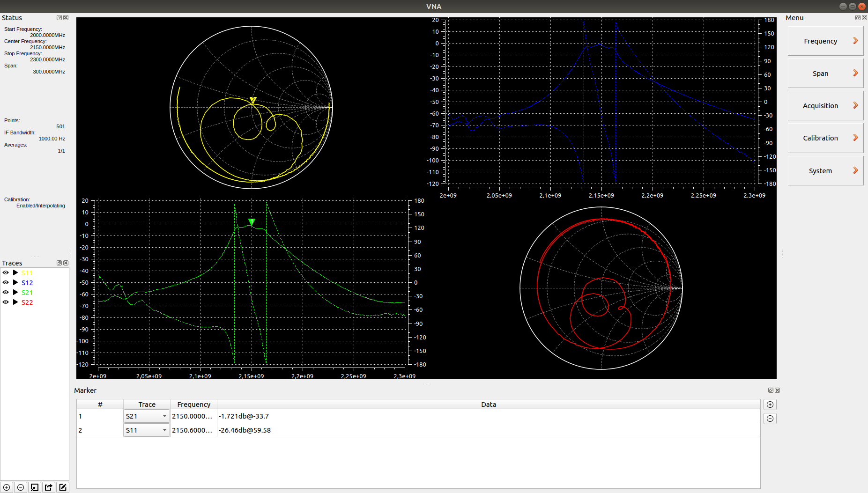
Task: Minimize the VNA window
Action: [x=843, y=6]
